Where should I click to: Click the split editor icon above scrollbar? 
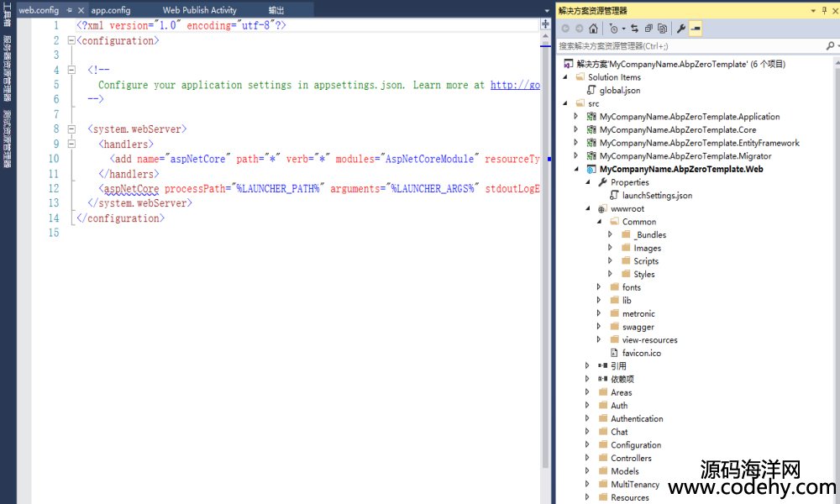[545, 24]
